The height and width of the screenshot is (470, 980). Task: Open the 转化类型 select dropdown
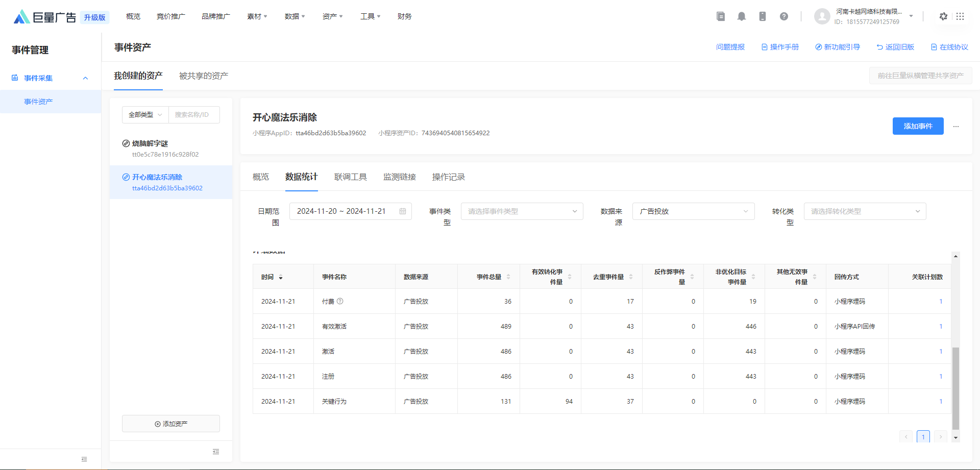(x=865, y=211)
